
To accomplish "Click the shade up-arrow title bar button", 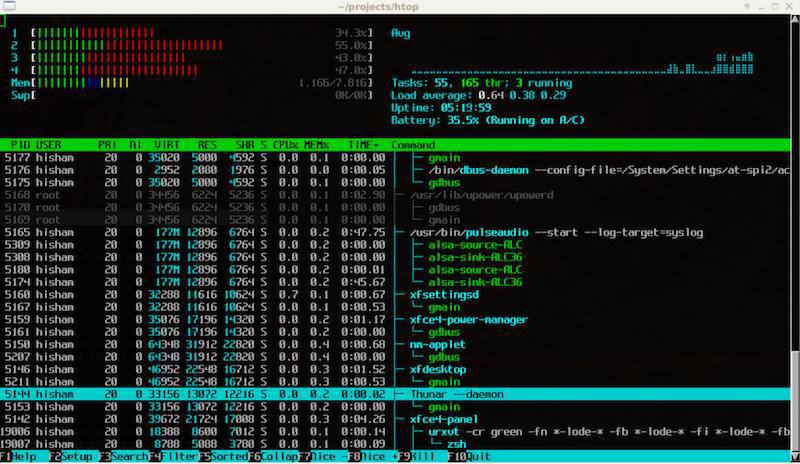I will pos(747,6).
